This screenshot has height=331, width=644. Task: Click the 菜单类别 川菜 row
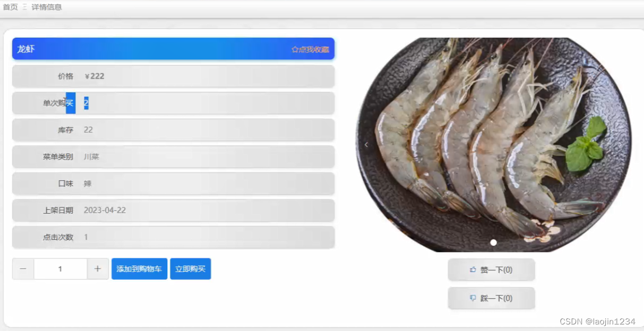[173, 157]
